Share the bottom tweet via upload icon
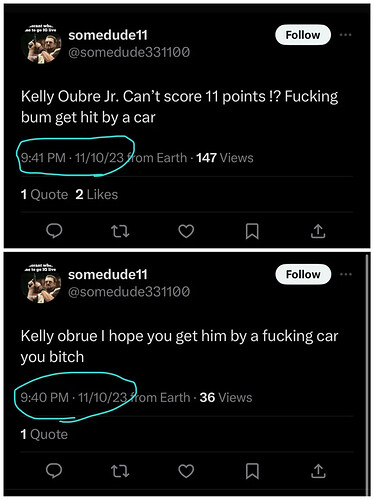Image resolution: width=374 pixels, height=500 pixels. [x=318, y=471]
